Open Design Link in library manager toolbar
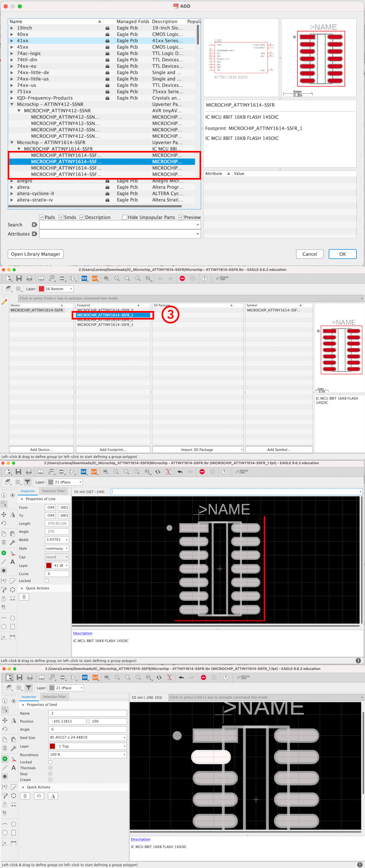Screen dimensions: 365x868 (x=222, y=278)
